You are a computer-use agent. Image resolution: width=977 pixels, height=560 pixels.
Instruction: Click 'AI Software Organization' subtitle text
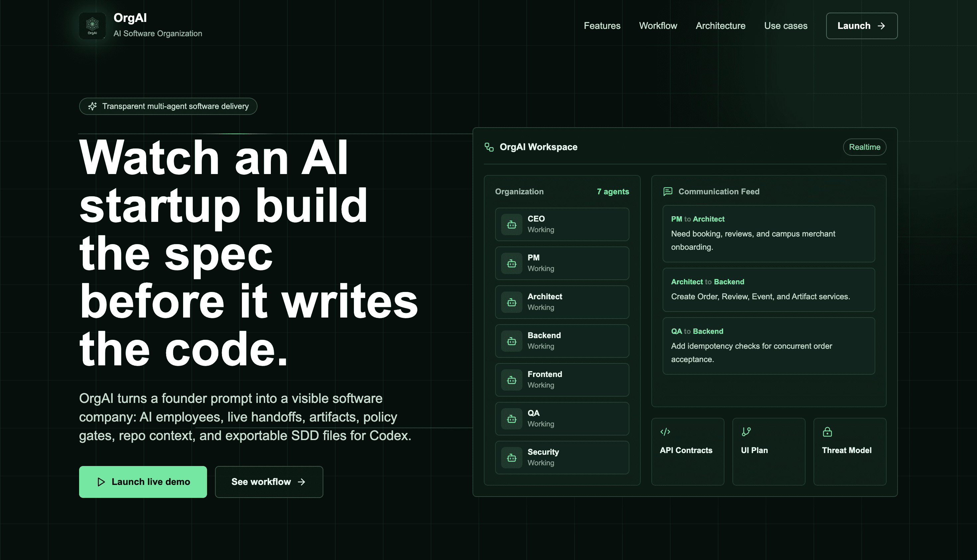tap(158, 34)
